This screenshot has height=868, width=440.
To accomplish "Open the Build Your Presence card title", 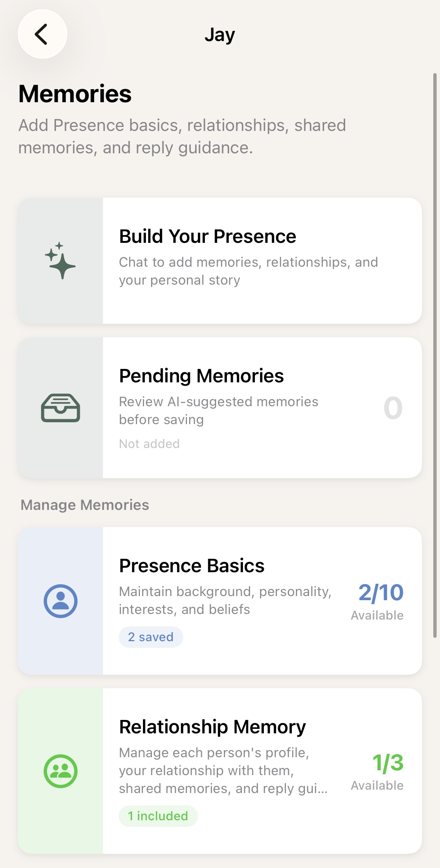I will [207, 236].
